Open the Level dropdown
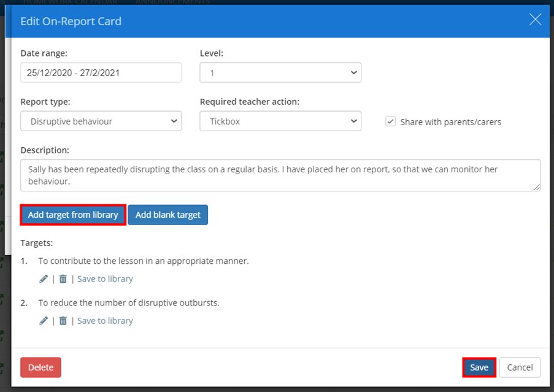 tap(280, 72)
